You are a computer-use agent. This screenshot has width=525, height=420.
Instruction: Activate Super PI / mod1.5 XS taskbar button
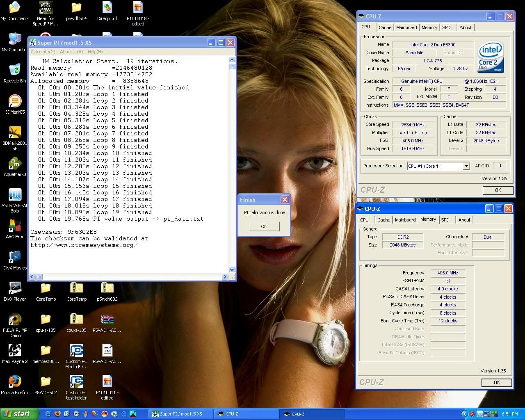pos(181,414)
